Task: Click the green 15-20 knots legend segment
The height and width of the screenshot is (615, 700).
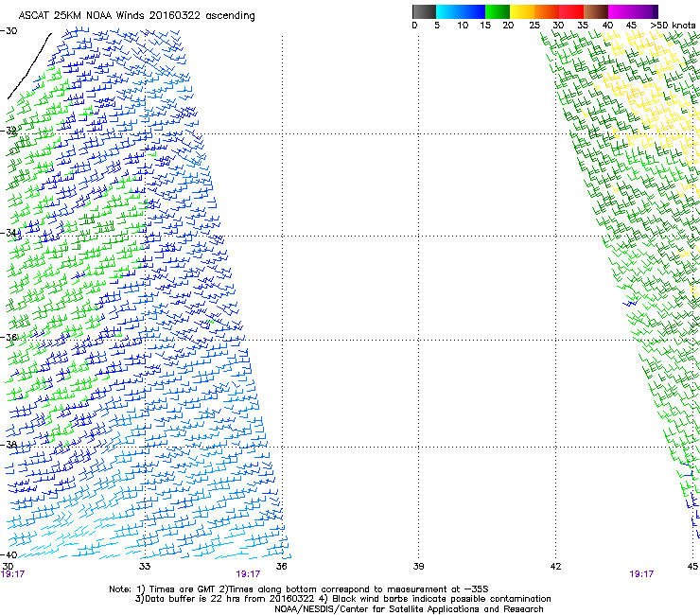Action: [x=498, y=11]
